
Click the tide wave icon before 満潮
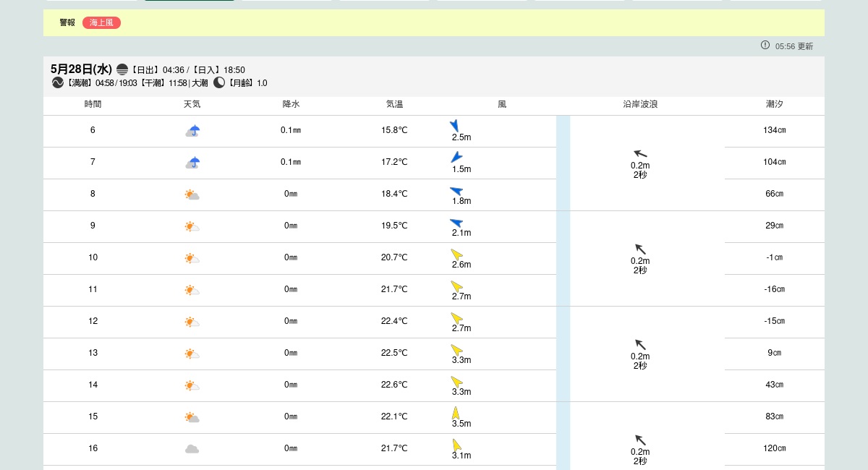58,82
